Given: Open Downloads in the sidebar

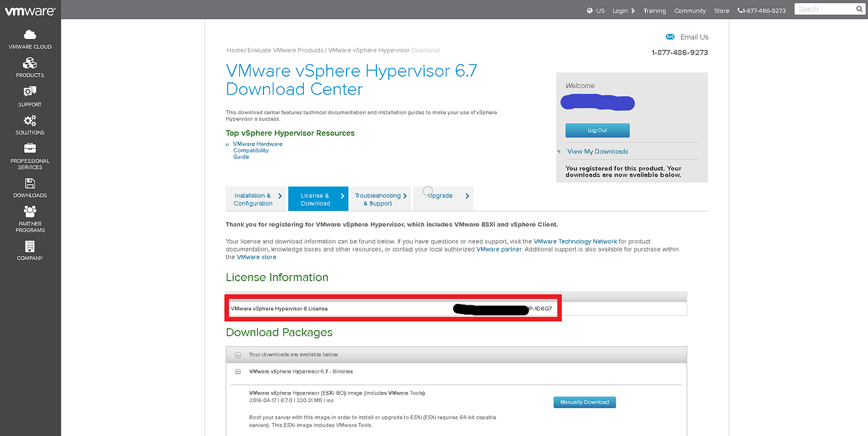Looking at the screenshot, I should pos(30,188).
